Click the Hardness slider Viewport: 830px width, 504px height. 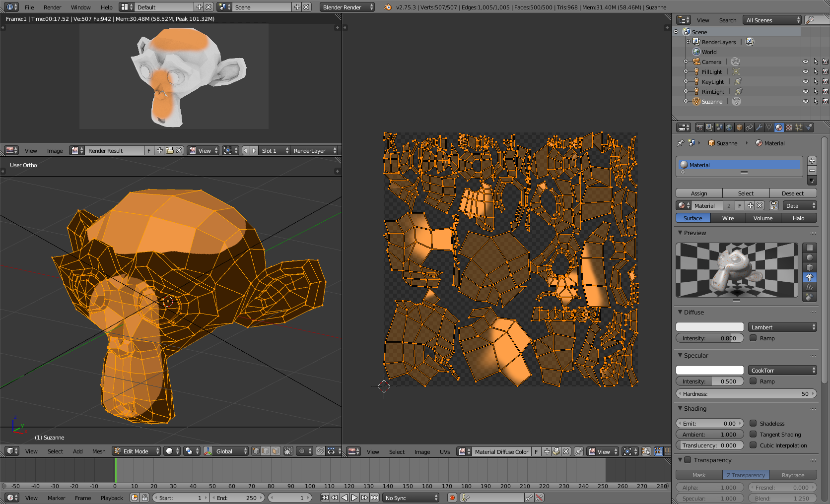click(x=746, y=393)
